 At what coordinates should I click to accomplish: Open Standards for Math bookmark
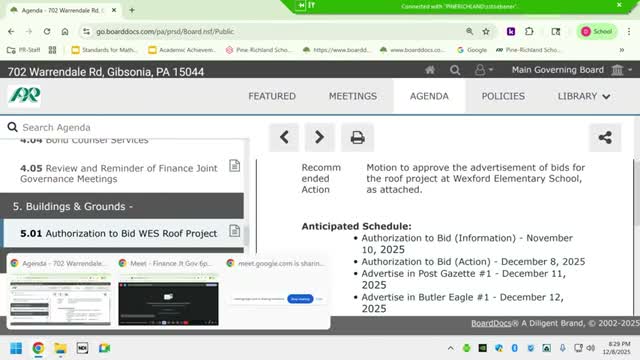click(x=104, y=50)
